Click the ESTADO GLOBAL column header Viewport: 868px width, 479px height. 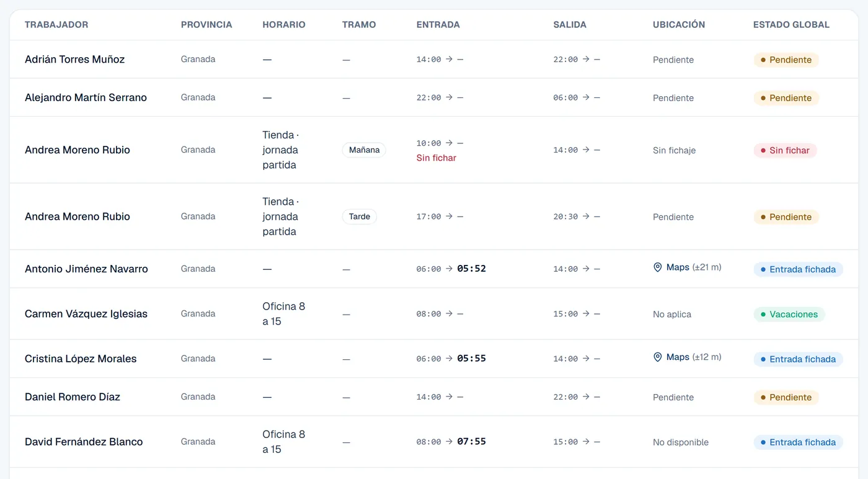[791, 25]
